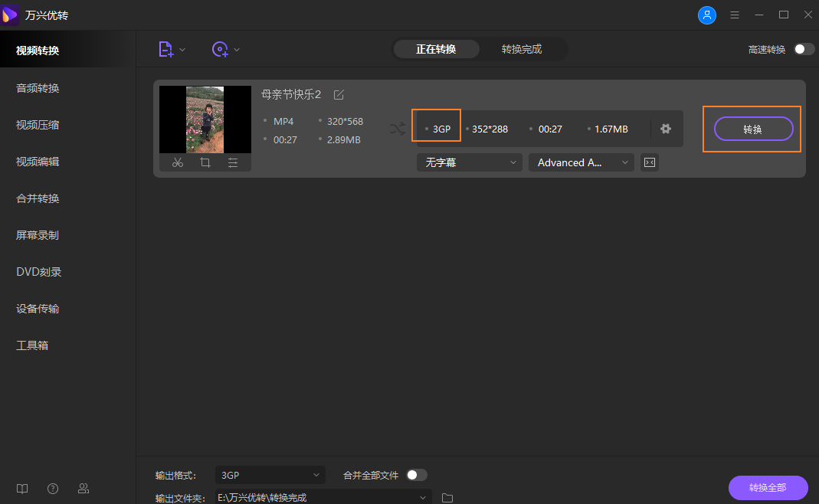819x504 pixels.
Task: Select the scissors trim tool
Action: [x=177, y=162]
